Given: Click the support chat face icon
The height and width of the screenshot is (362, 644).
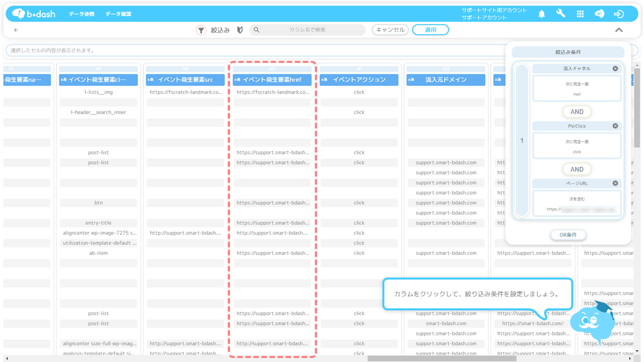Looking at the screenshot, I should [599, 14].
